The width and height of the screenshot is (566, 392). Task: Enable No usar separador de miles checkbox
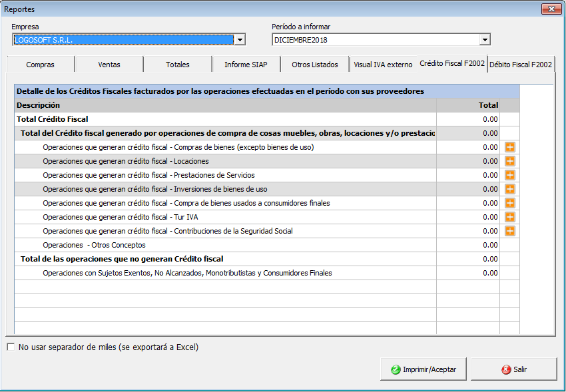(10, 347)
